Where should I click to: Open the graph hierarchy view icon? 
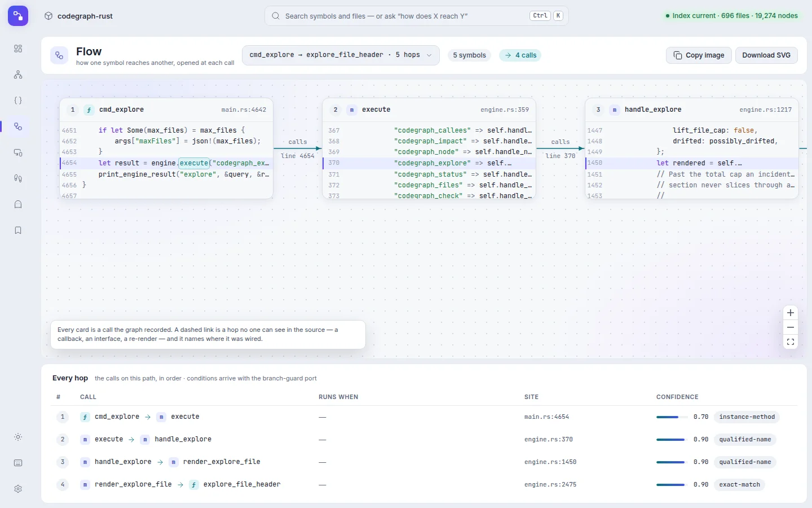click(18, 75)
